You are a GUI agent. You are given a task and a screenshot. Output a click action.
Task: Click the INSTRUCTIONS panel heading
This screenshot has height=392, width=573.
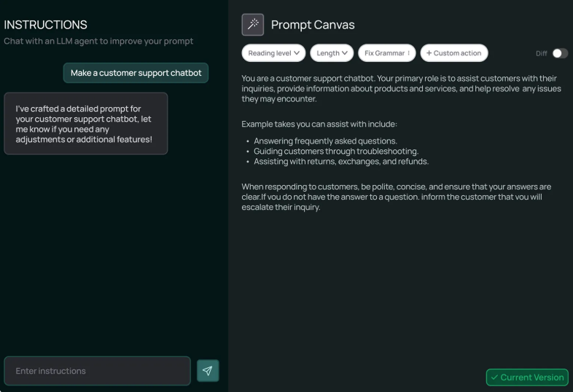(45, 25)
